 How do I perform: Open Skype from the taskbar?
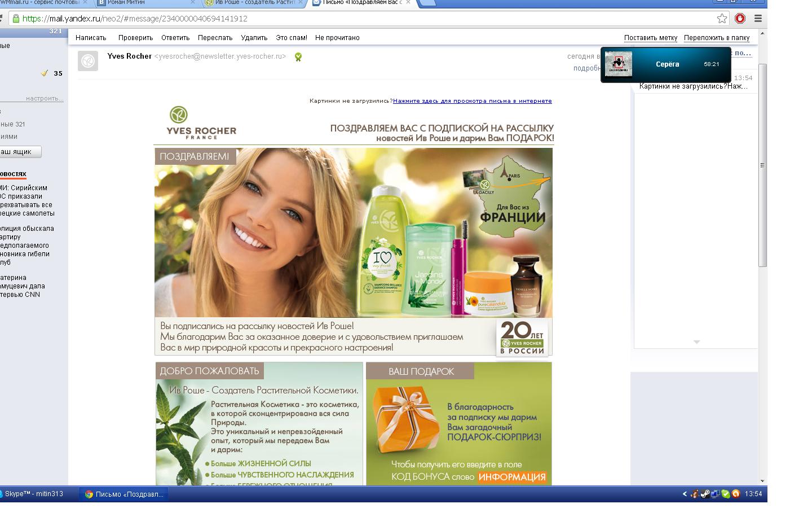36,494
